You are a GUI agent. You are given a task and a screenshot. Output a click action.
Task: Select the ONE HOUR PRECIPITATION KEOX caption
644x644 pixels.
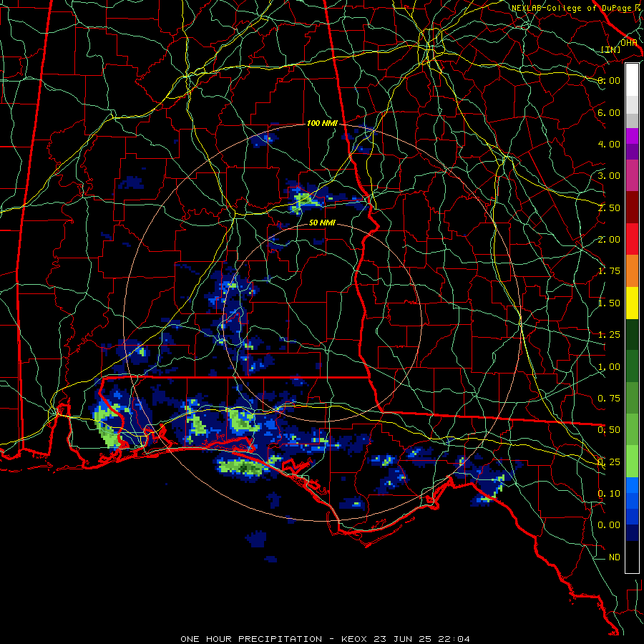325,639
